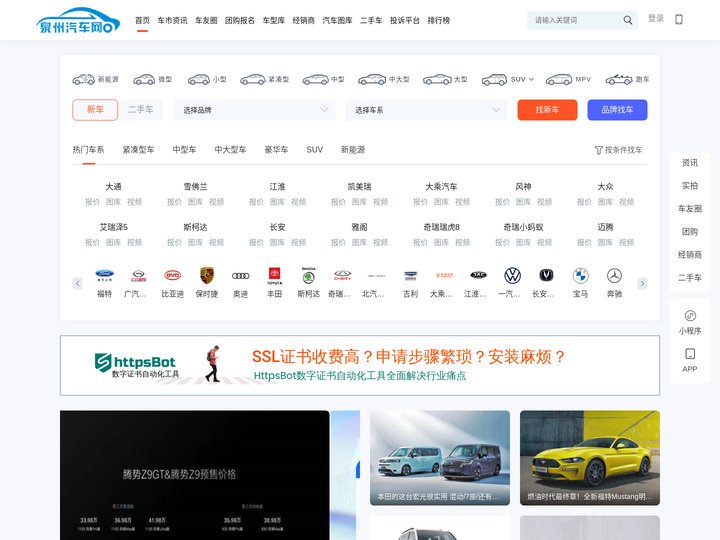Open the 小程序 mini-program icon
This screenshot has width=720, height=540.
click(690, 315)
